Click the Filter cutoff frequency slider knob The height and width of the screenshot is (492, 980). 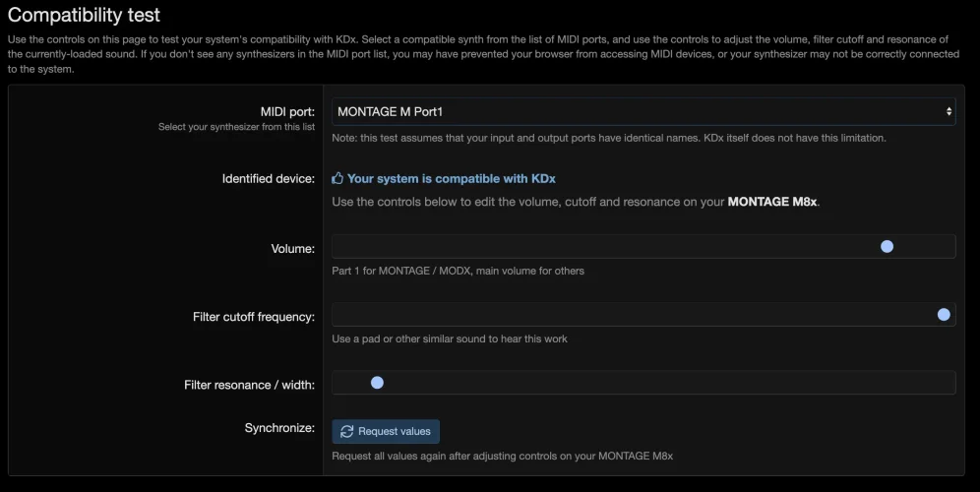point(944,315)
